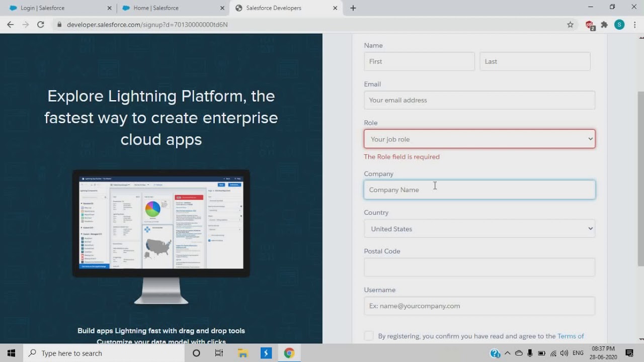The height and width of the screenshot is (362, 644).
Task: Click 'Build apps Lightning fast' text
Action: (x=161, y=331)
